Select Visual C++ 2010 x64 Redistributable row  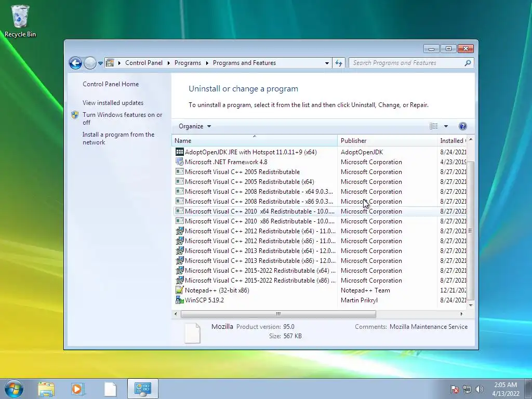(x=320, y=211)
